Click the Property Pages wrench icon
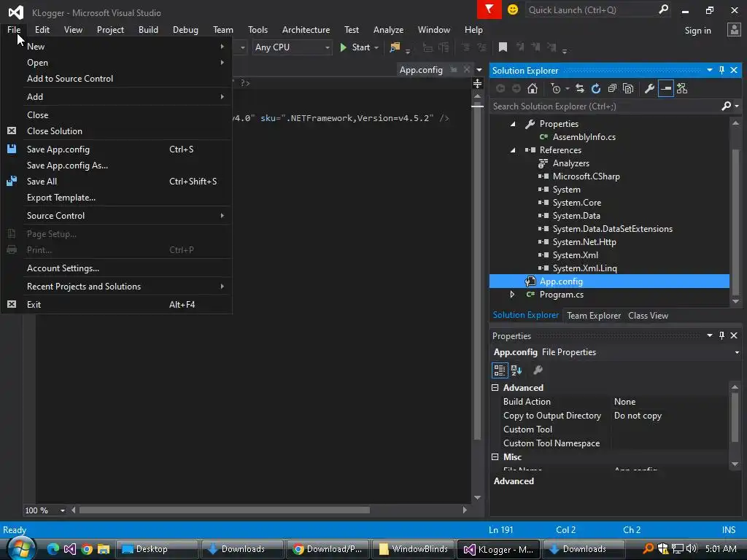 click(538, 370)
